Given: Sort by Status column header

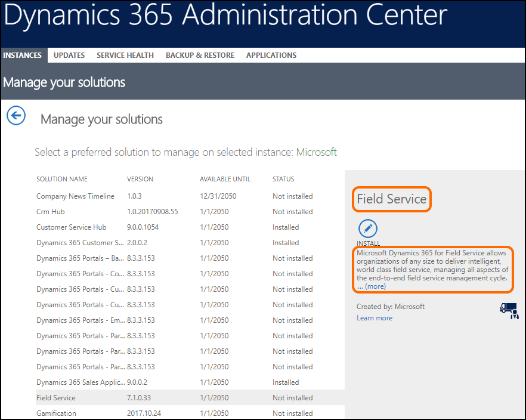Looking at the screenshot, I should point(283,179).
